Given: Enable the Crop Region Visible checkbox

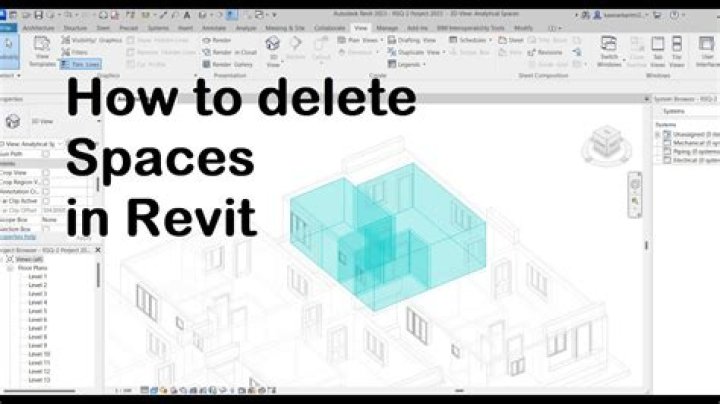Looking at the screenshot, I should 46,181.
